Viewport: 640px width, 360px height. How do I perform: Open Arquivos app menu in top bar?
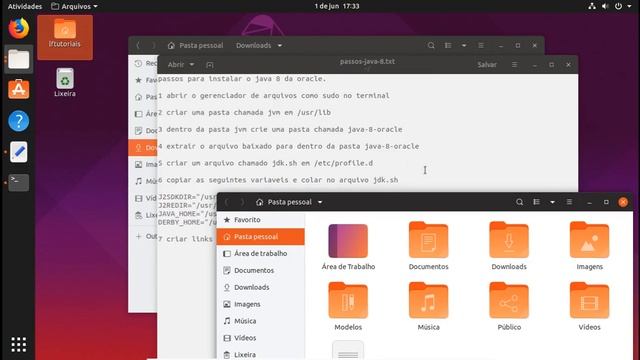[75, 6]
